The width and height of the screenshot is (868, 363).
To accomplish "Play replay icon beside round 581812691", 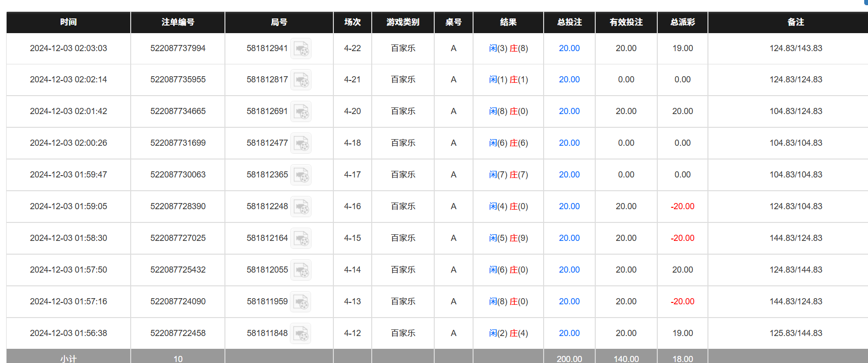I will [301, 112].
